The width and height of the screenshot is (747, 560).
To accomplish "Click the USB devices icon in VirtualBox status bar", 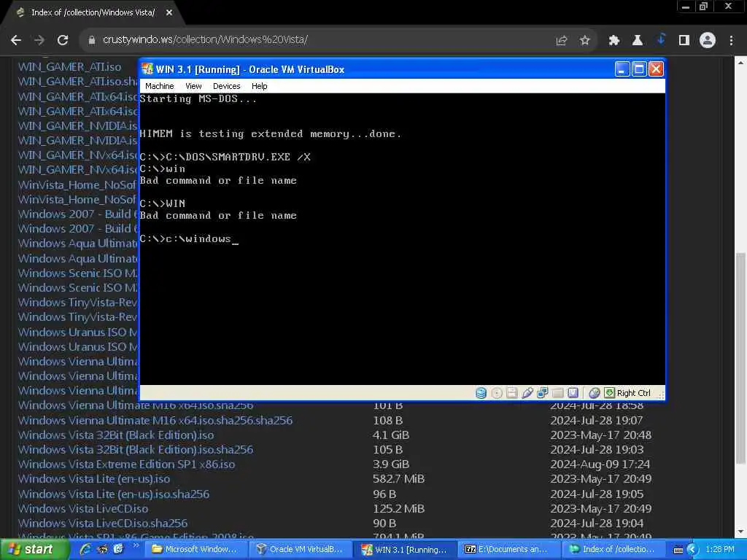I will [527, 393].
